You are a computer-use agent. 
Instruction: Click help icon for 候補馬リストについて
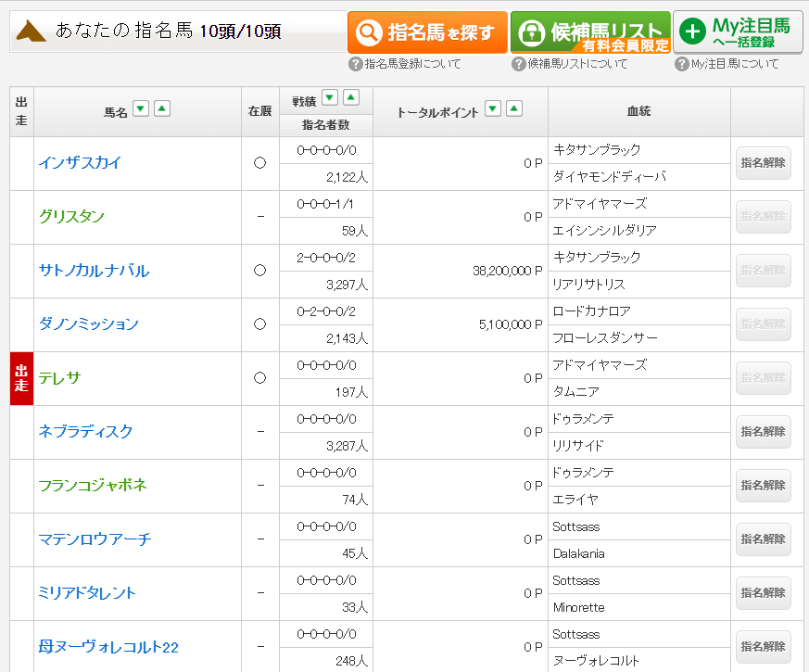pos(518,64)
